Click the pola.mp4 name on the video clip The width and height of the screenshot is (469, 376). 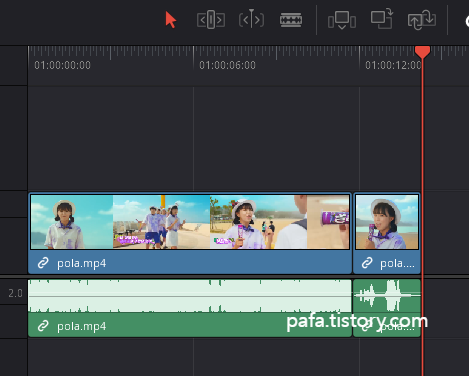82,263
